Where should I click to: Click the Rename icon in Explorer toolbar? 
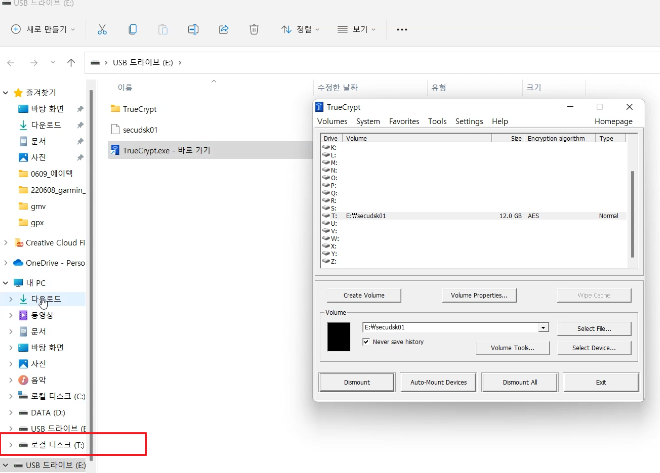point(193,29)
